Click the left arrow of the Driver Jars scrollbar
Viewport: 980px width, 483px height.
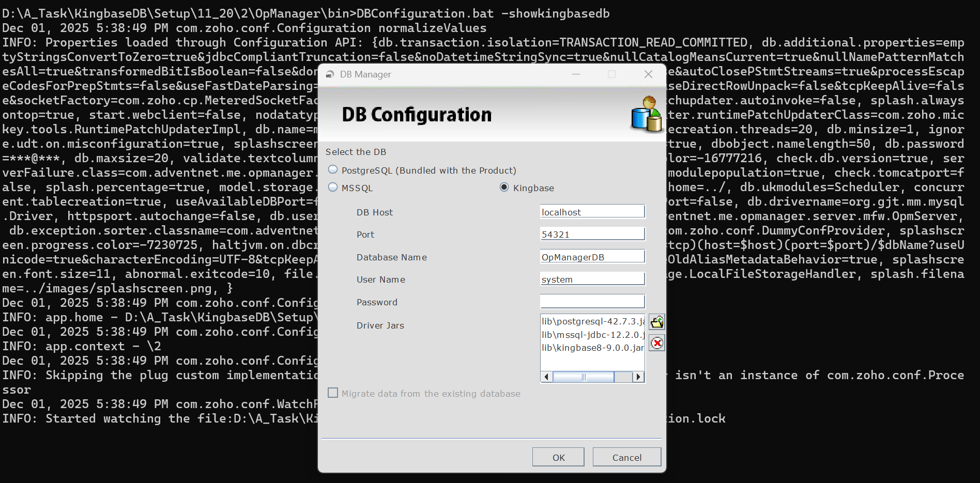546,377
